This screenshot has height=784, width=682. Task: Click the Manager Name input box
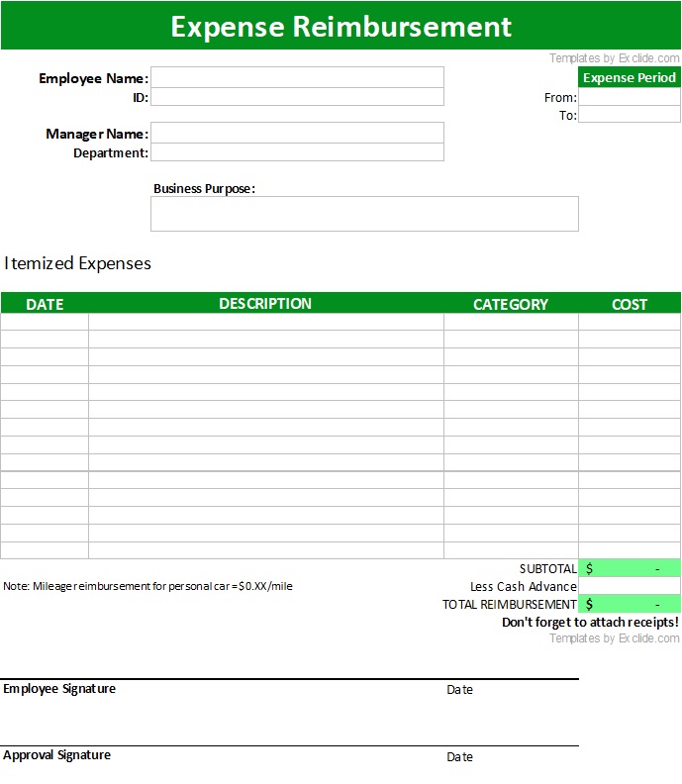[297, 133]
